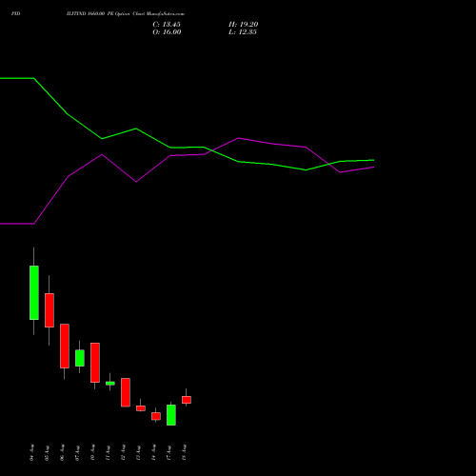Click the small green 11 Aug candlestick

[110, 384]
